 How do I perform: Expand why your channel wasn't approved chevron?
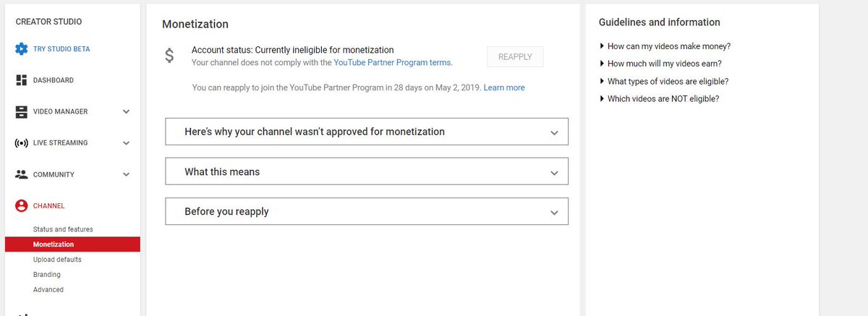point(555,133)
